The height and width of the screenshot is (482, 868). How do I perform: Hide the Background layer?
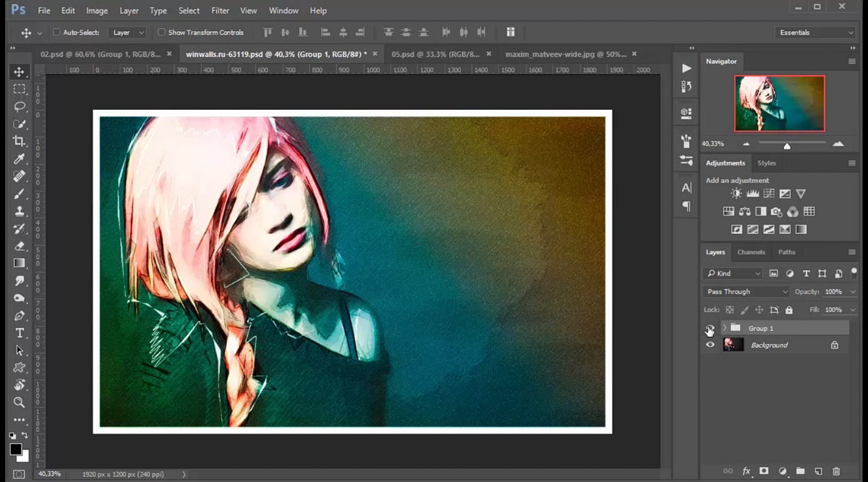(x=710, y=345)
